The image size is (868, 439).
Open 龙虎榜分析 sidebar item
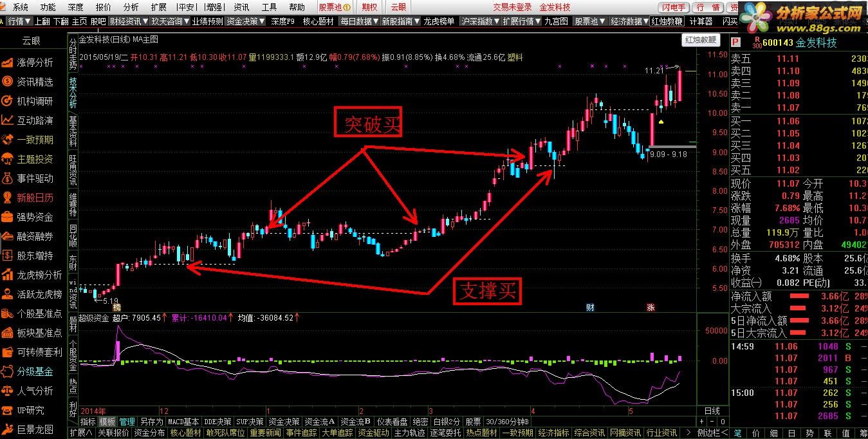coord(33,275)
